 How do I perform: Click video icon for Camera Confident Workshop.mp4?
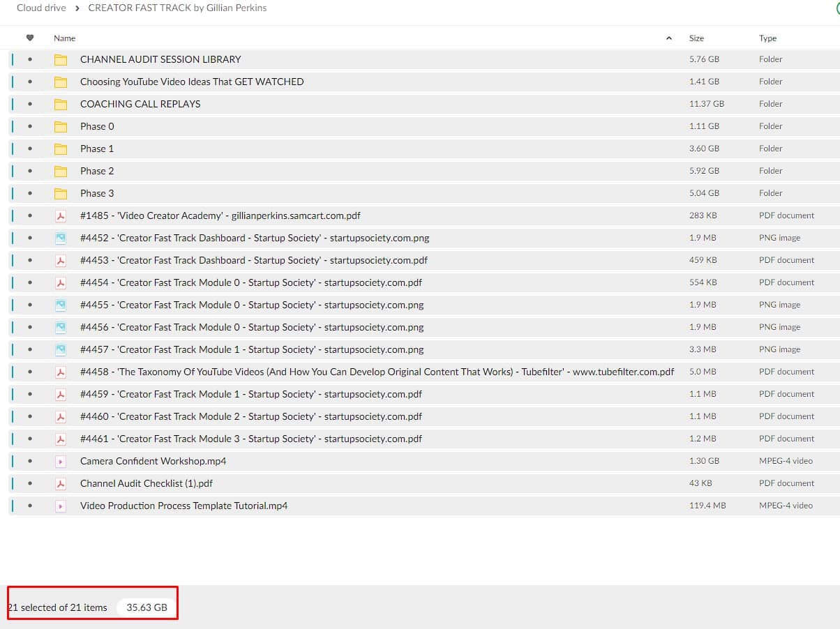(x=61, y=461)
